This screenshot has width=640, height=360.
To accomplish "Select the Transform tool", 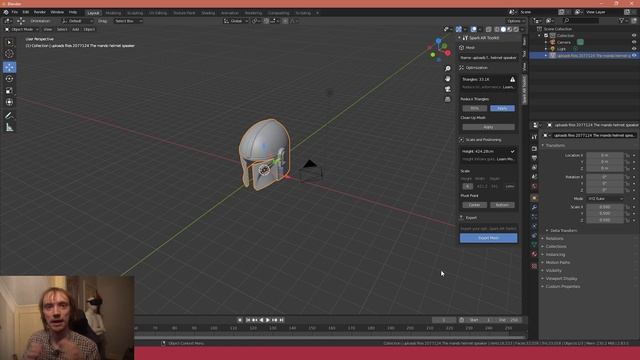I will (9, 102).
